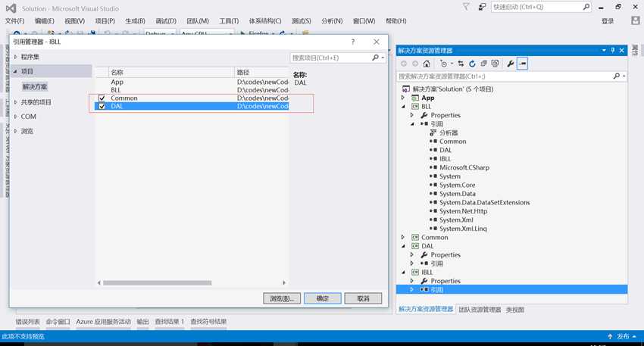The width and height of the screenshot is (644, 346).
Task: Open the 文件(F) menu
Action: 15,21
